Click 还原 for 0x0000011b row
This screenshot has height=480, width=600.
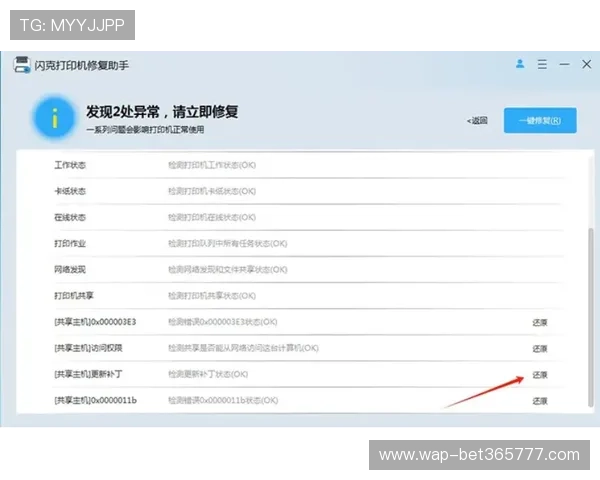540,401
